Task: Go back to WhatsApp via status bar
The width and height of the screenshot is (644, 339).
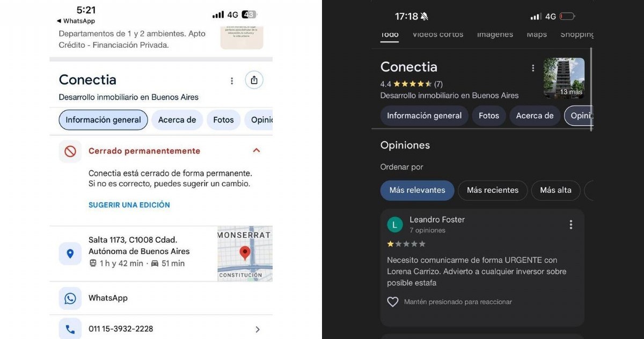Action: 76,21
